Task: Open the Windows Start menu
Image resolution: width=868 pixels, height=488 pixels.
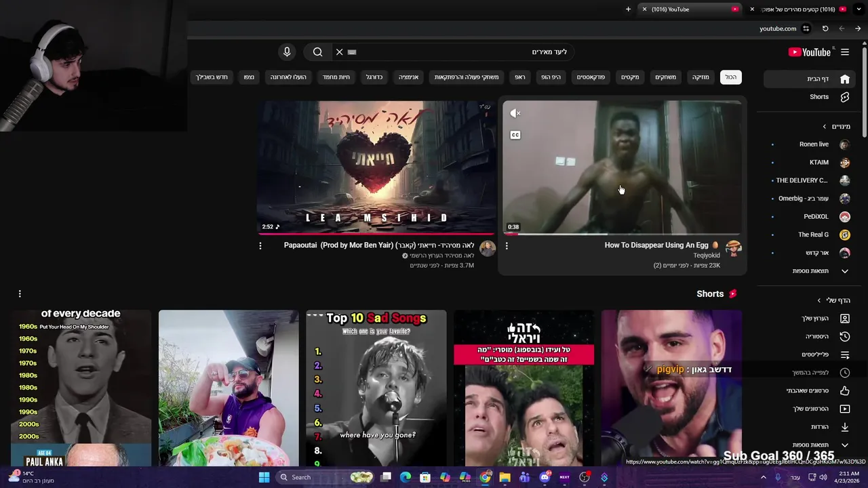Action: pos(264,477)
